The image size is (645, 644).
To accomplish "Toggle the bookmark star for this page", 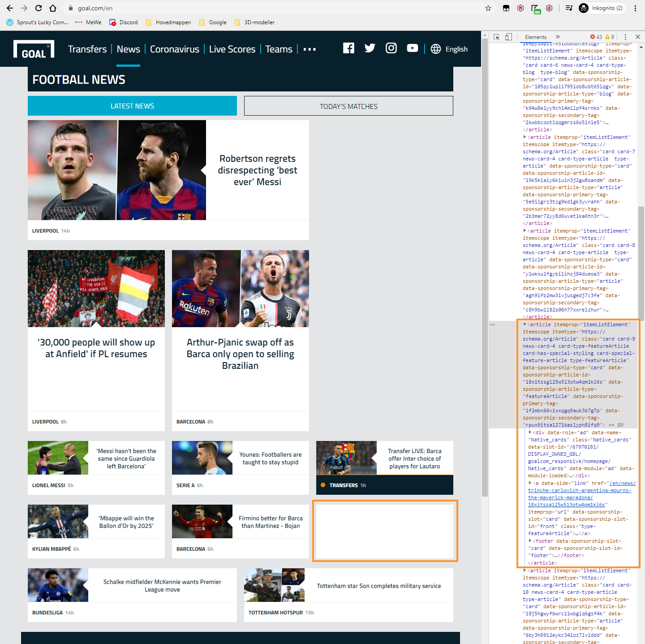I will pyautogui.click(x=488, y=8).
